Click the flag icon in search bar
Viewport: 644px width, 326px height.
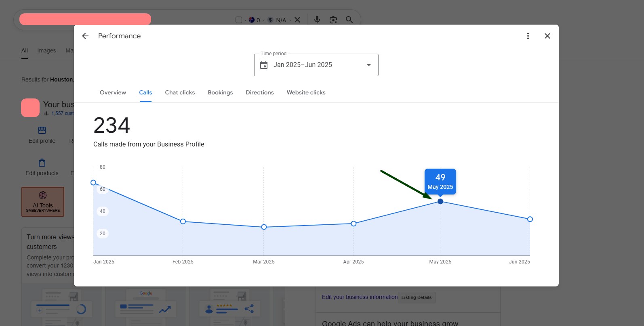point(252,20)
